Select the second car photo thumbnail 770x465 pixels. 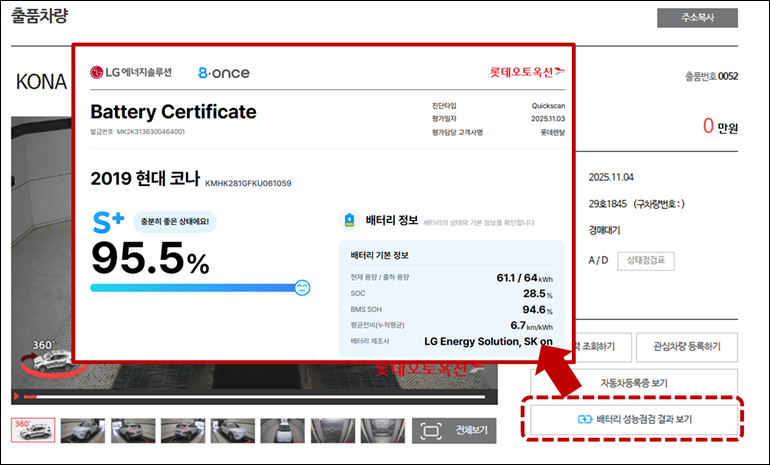point(83,430)
